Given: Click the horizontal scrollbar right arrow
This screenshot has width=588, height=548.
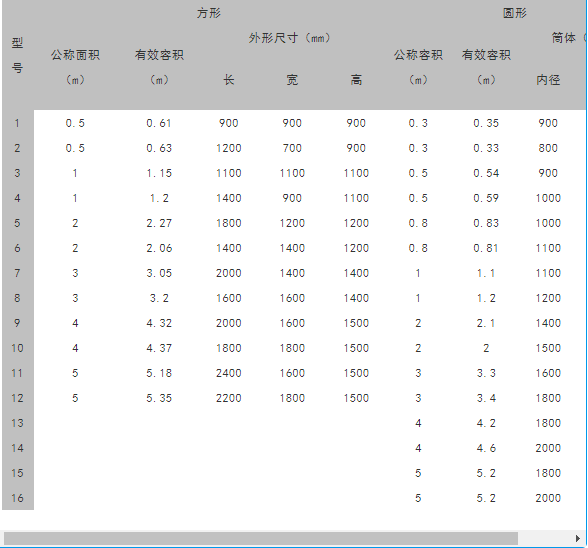Looking at the screenshot, I should pos(578,539).
